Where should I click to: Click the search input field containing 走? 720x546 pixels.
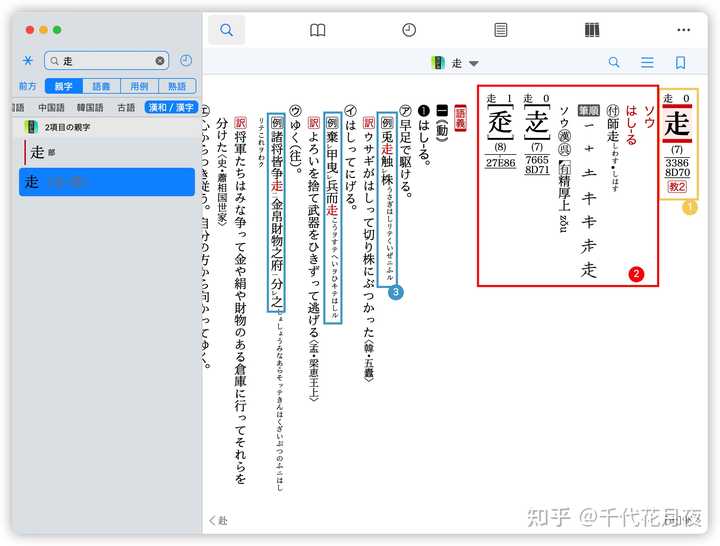point(107,61)
